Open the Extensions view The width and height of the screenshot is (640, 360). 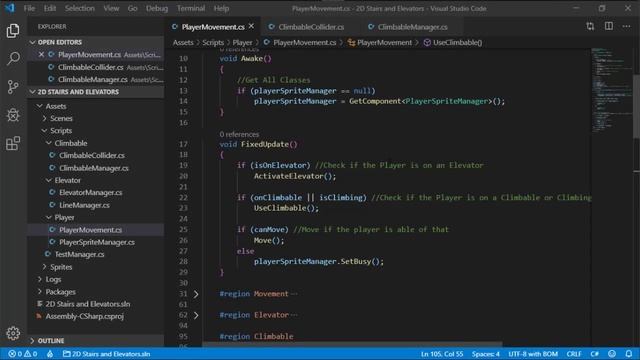click(x=13, y=143)
